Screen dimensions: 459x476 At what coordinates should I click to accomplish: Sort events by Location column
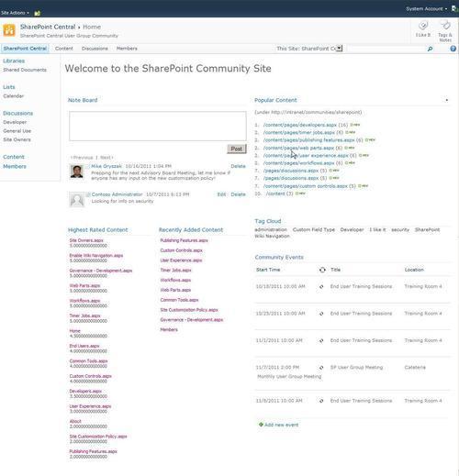click(x=414, y=270)
